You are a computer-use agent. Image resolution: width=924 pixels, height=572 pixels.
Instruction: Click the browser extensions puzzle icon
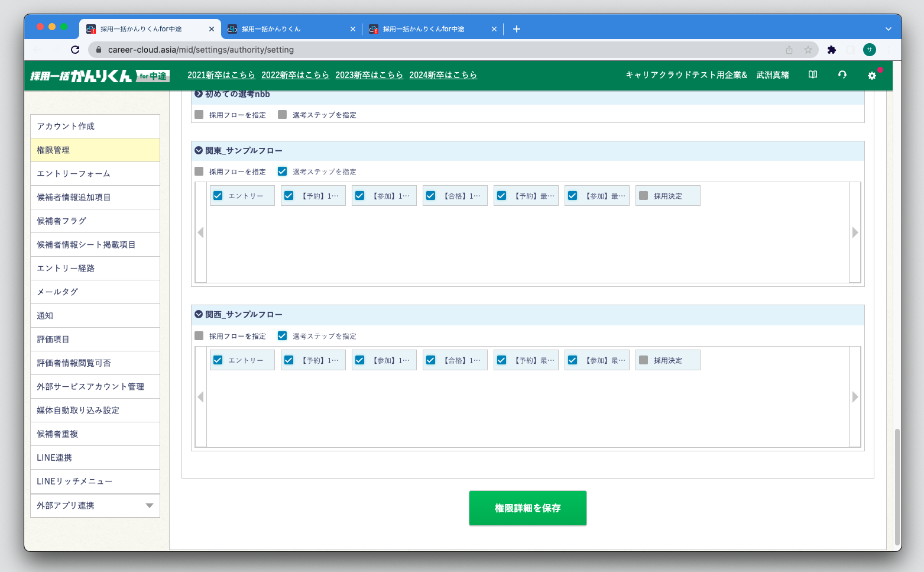click(x=832, y=50)
